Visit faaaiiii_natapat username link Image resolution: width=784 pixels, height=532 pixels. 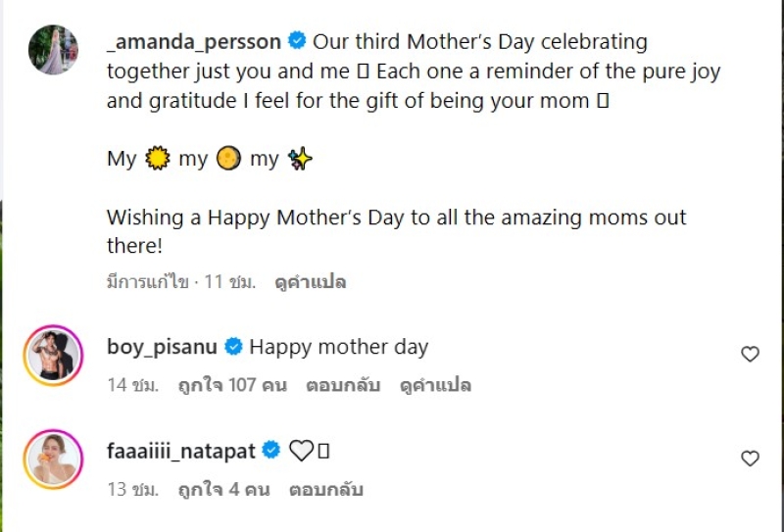click(181, 451)
